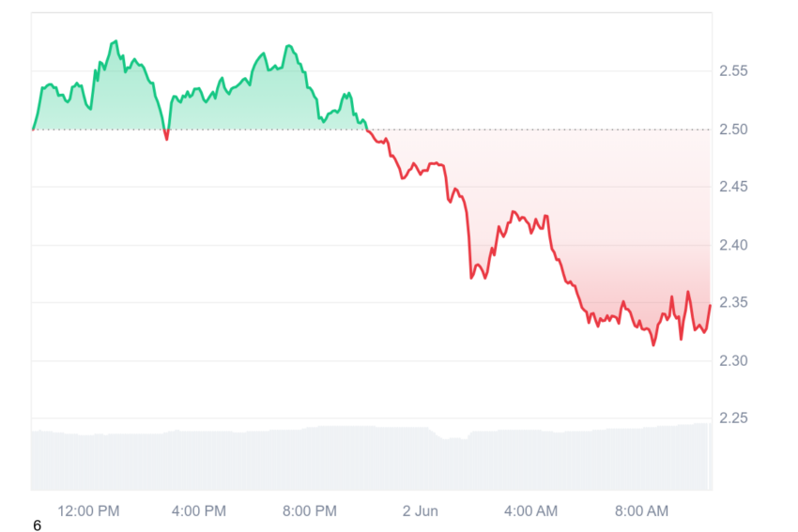This screenshot has width=798, height=532.
Task: Select the 2.50 baseline price label
Action: [x=733, y=129]
